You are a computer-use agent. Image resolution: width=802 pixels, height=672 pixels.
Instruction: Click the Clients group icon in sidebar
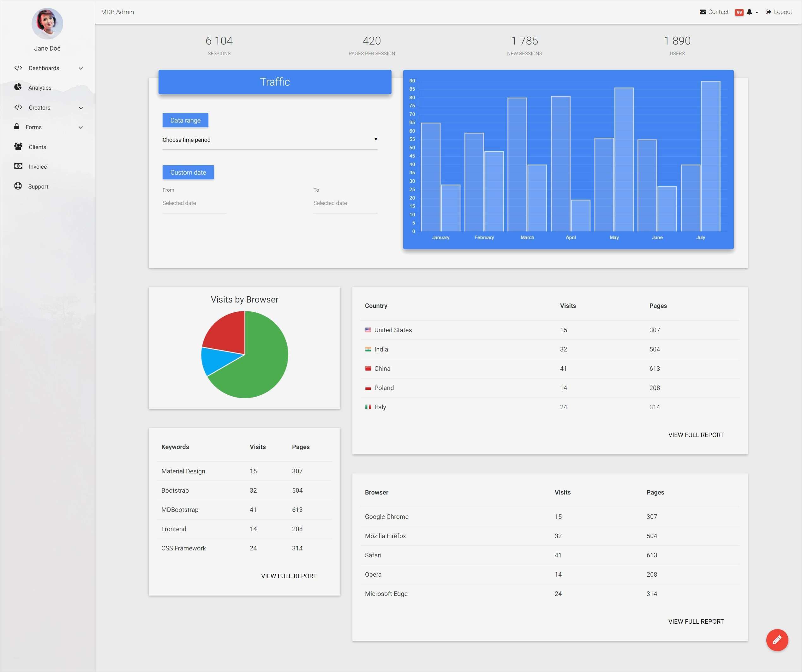click(18, 146)
